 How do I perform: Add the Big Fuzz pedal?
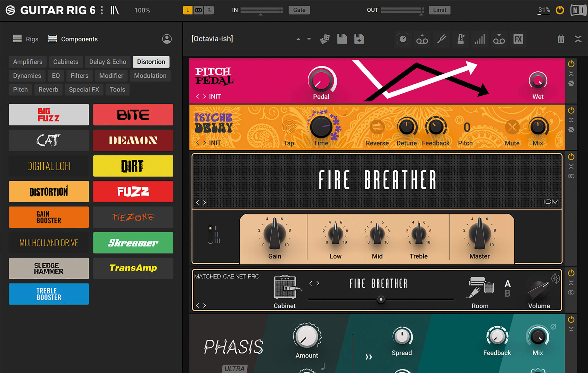[x=49, y=115]
